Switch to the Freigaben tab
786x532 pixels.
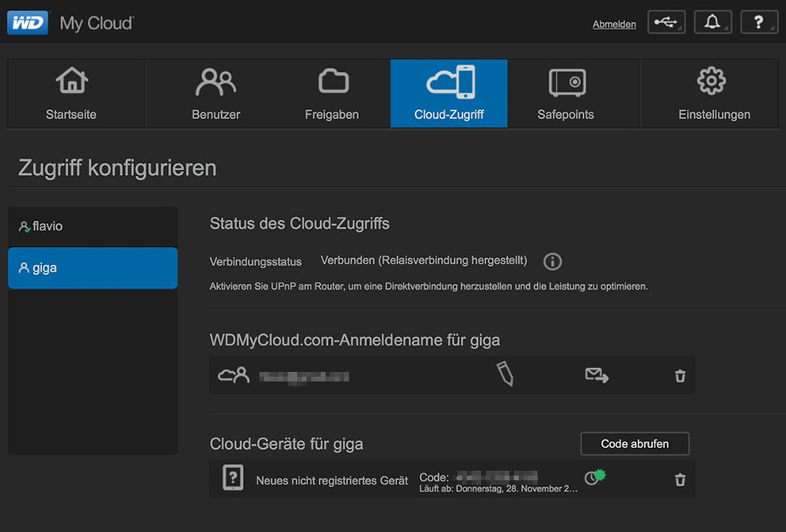point(332,93)
